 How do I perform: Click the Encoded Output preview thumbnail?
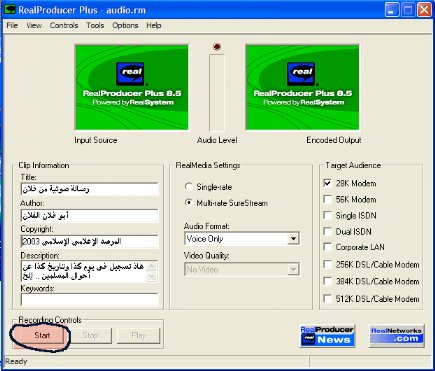(x=302, y=87)
